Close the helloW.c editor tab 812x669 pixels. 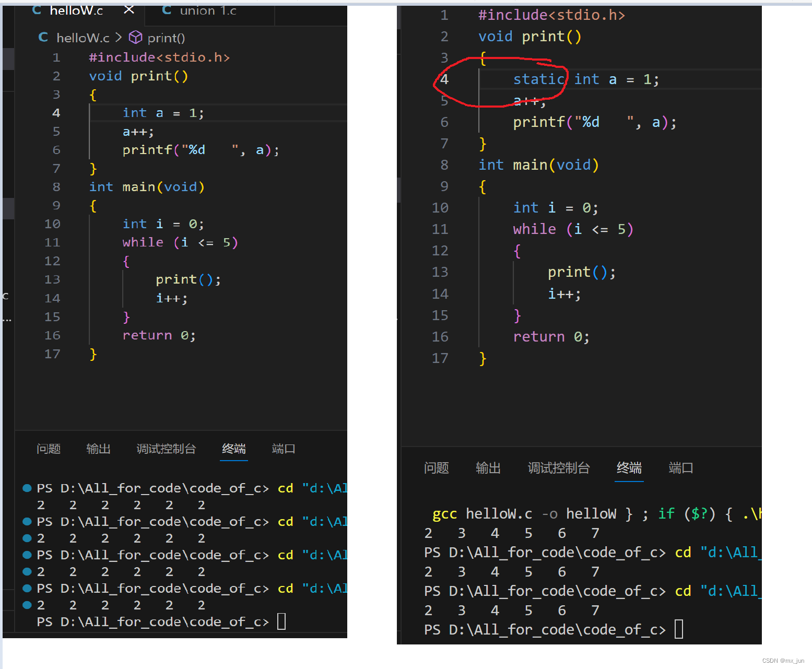pyautogui.click(x=128, y=9)
